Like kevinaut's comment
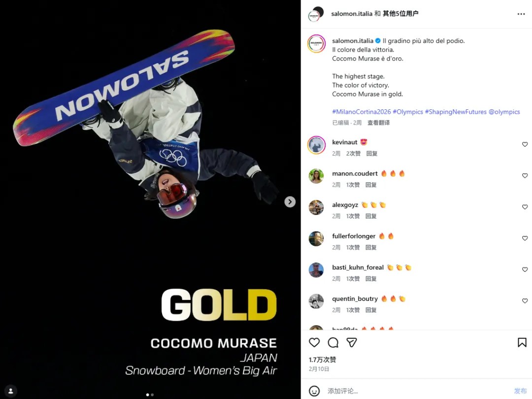The height and width of the screenshot is (399, 532). (x=525, y=144)
